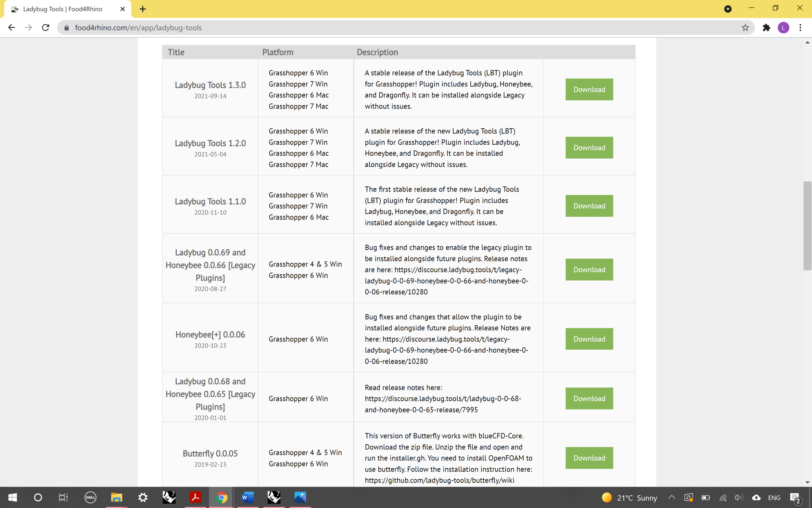812x508 pixels.
Task: Open the Chrome profile avatar
Action: (x=783, y=28)
